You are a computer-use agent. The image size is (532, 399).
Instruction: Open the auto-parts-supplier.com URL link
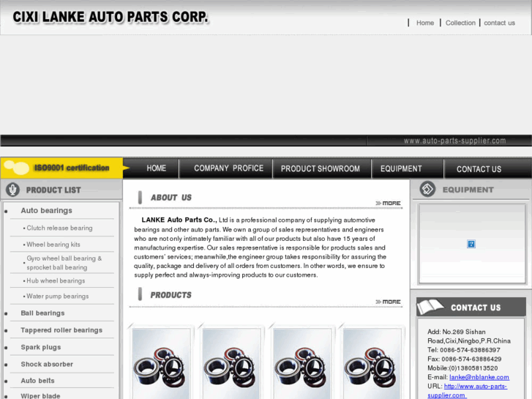[468, 390]
